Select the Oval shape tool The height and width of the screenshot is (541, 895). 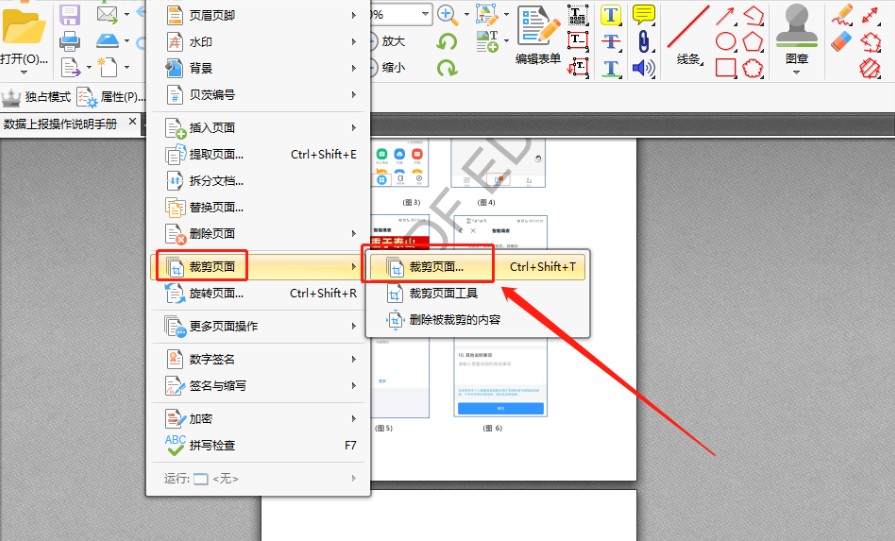point(725,42)
